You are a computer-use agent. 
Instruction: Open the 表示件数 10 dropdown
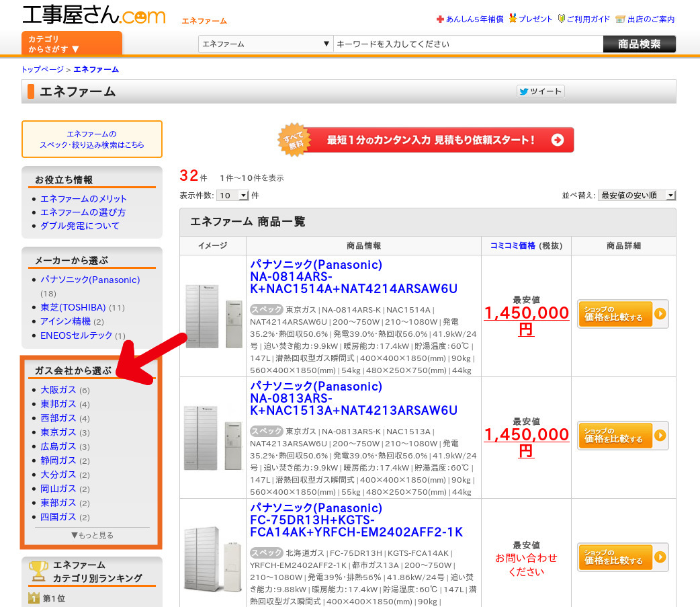232,196
